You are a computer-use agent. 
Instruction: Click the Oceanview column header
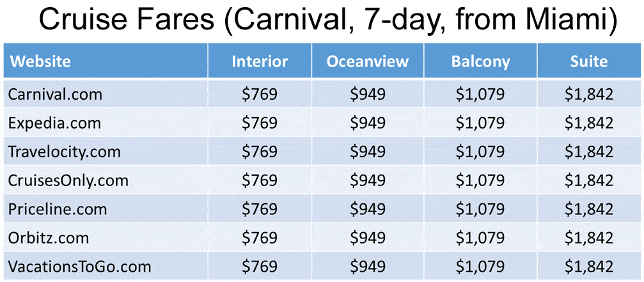pyautogui.click(x=368, y=61)
